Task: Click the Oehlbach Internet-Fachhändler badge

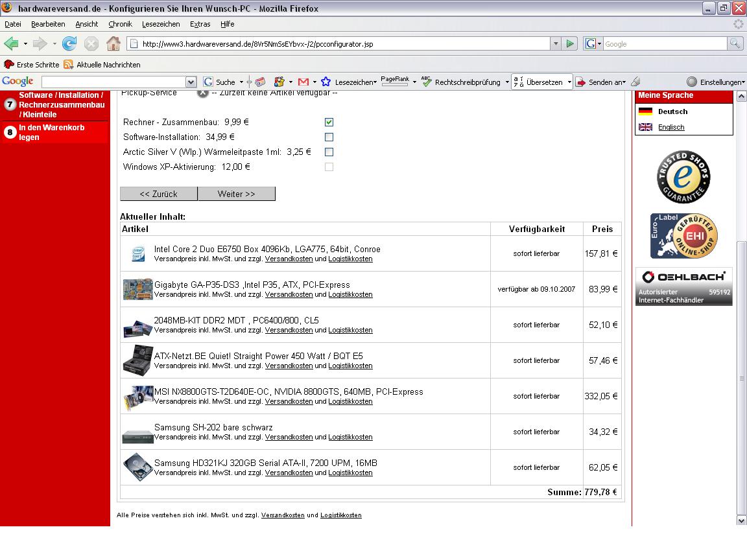Action: pyautogui.click(x=683, y=286)
